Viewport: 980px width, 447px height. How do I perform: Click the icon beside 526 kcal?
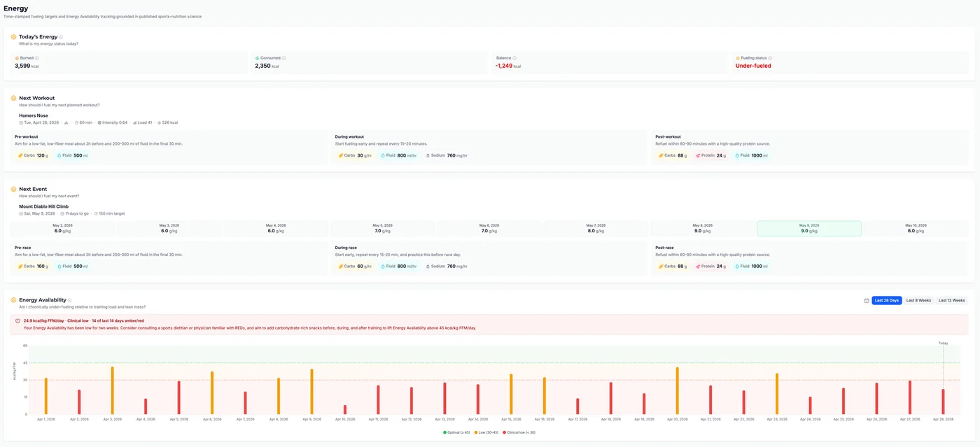(159, 122)
